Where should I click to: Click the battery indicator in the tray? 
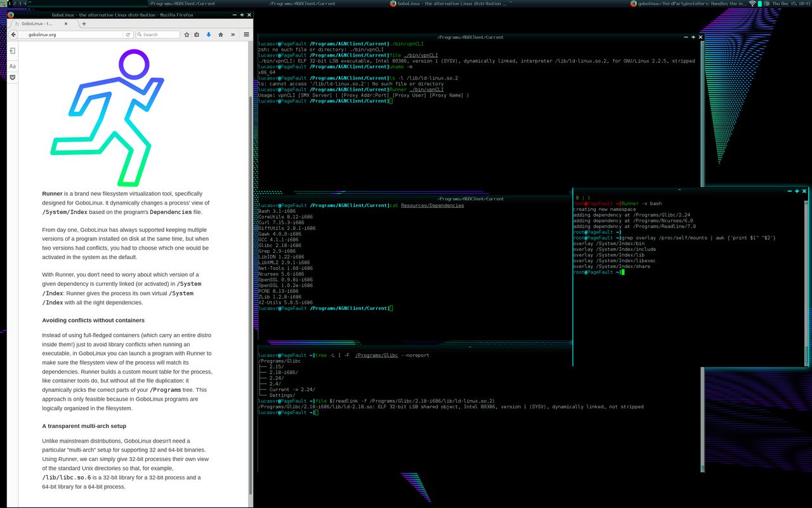click(760, 3)
